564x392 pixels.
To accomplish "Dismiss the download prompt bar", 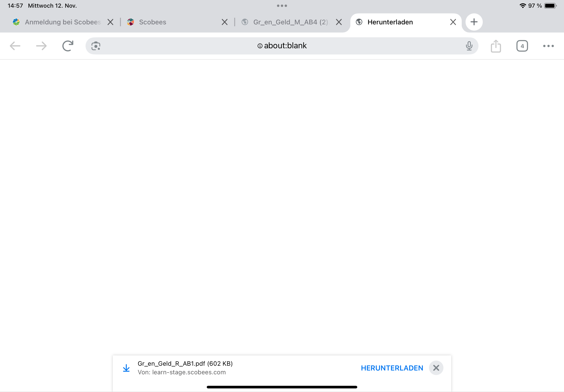I will click(x=436, y=368).
